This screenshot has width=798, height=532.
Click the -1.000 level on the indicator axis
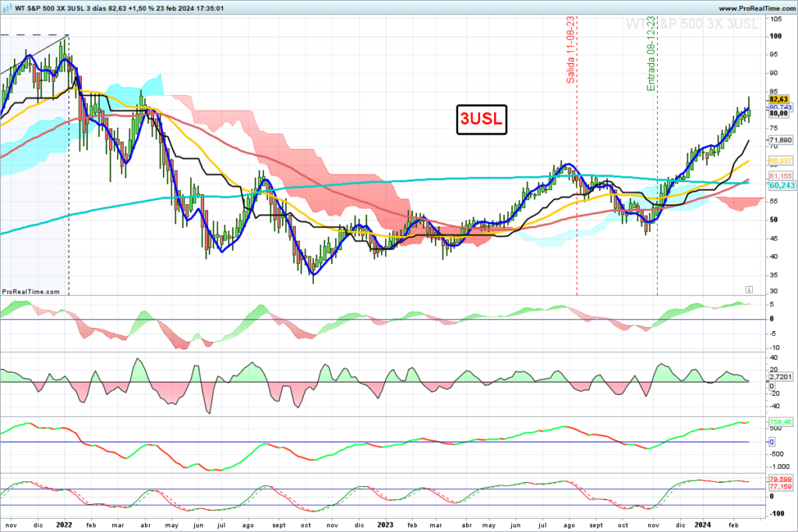click(779, 467)
